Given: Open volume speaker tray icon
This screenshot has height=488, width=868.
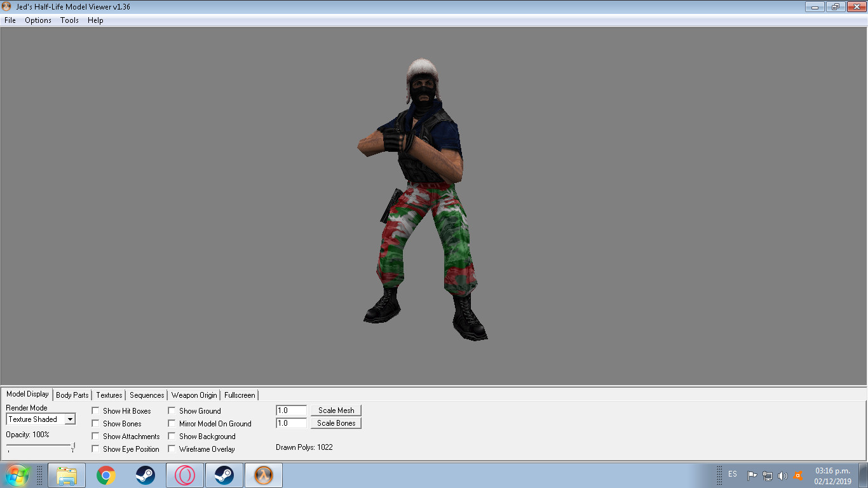Looking at the screenshot, I should [x=783, y=475].
